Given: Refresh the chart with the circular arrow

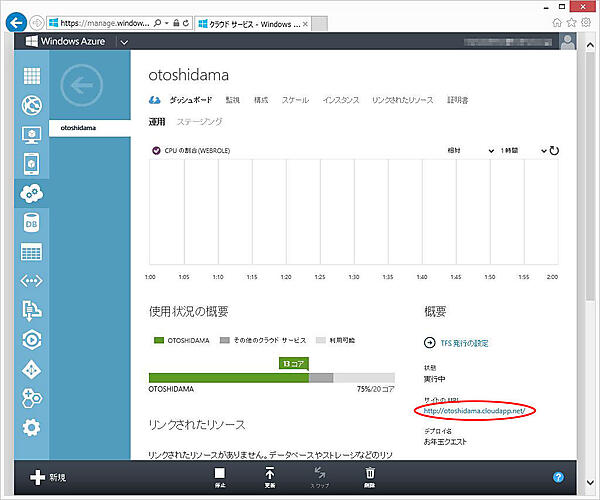Looking at the screenshot, I should 553,151.
